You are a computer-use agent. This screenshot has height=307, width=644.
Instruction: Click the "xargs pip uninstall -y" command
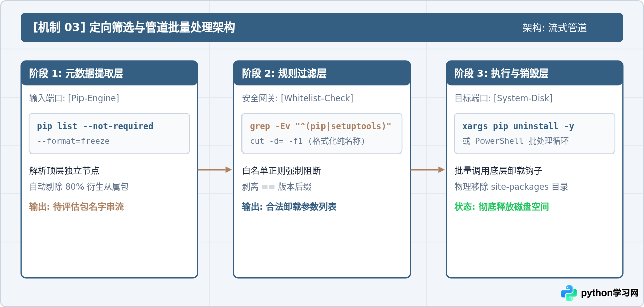(x=518, y=126)
